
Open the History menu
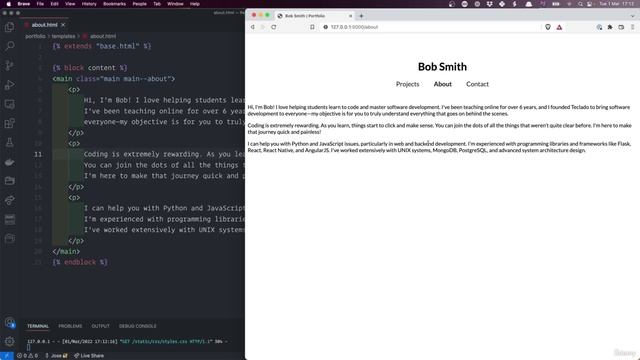point(89,4)
